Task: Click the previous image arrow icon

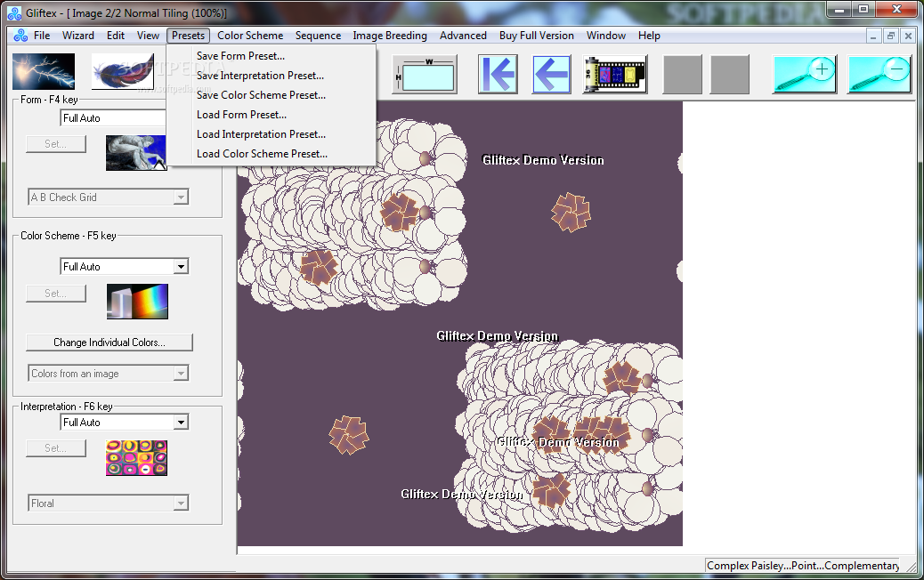Action: [x=552, y=74]
